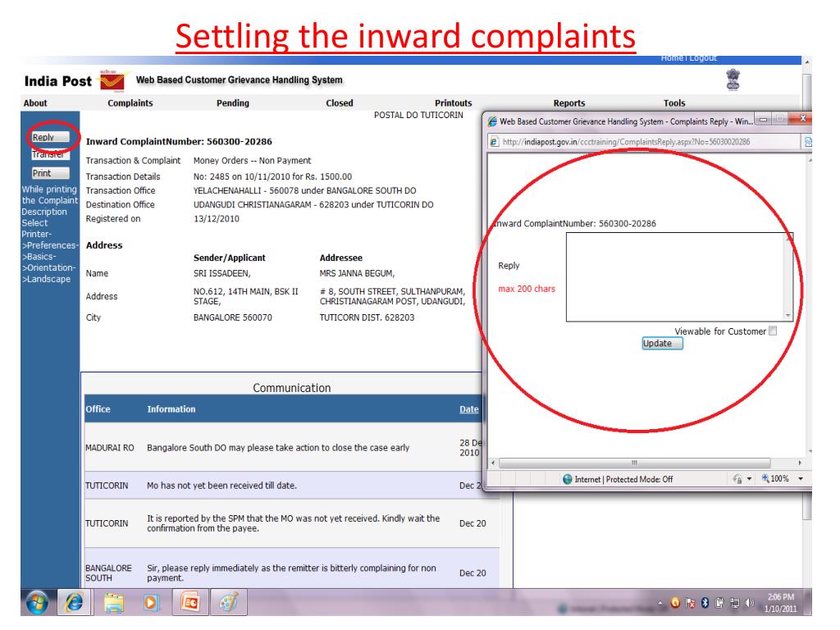840x630 pixels.
Task: Click the 'max 200 chars' red label
Action: [x=527, y=289]
